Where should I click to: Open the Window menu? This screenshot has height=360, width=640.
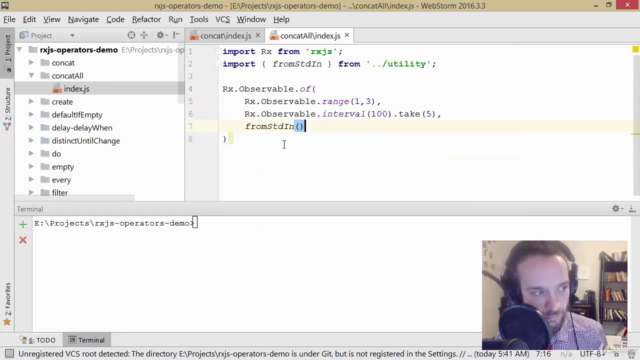coord(251,19)
